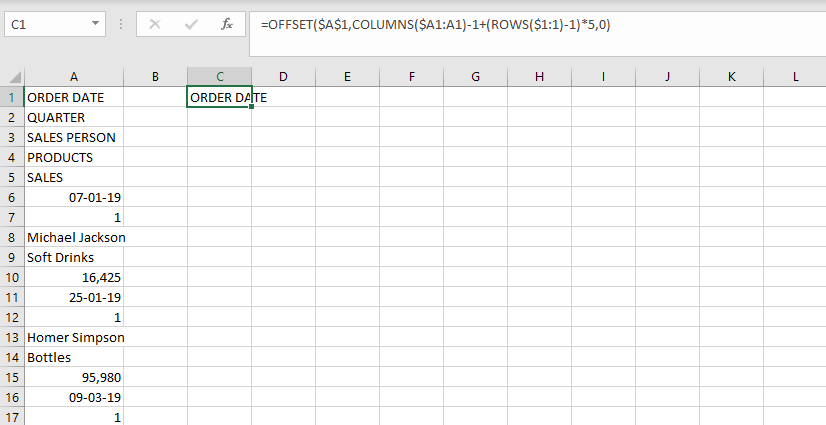826x425 pixels.
Task: Select the column L header
Action: (795, 77)
